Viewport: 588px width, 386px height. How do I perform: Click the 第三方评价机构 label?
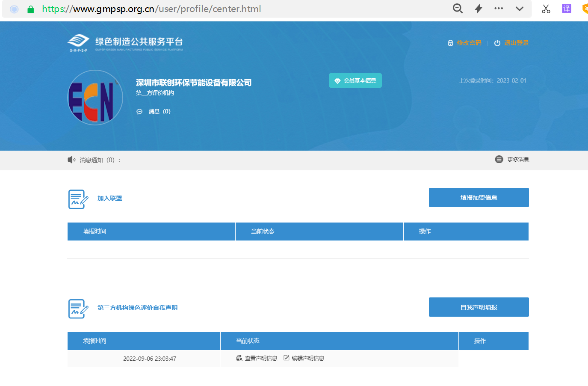tap(155, 93)
